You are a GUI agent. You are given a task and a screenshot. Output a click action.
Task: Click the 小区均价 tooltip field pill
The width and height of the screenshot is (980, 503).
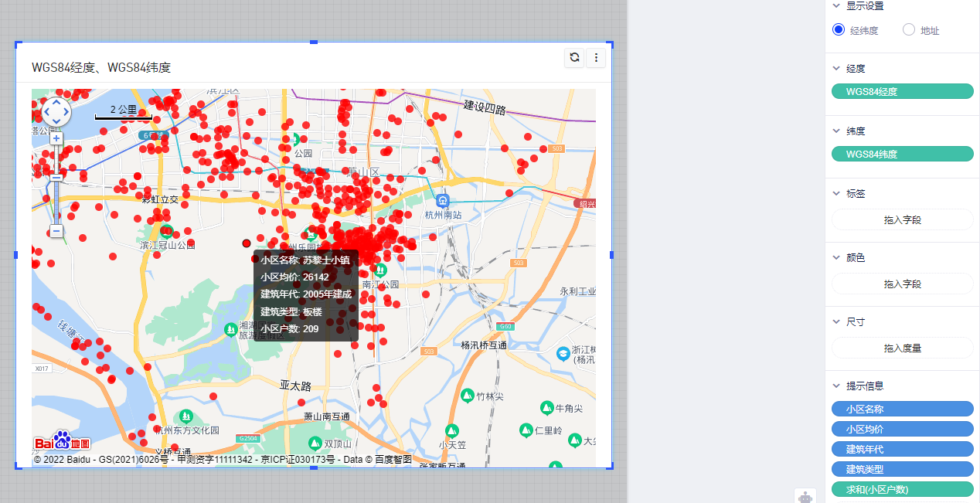tap(902, 429)
